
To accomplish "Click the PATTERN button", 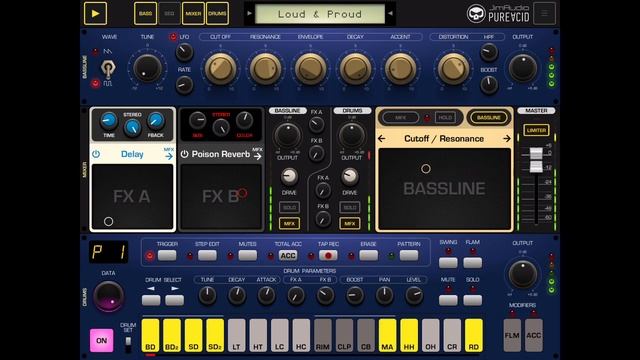I will 409,256.
